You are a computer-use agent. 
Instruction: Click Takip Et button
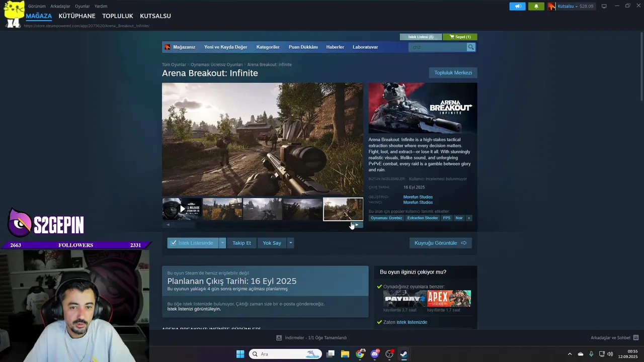click(x=242, y=243)
